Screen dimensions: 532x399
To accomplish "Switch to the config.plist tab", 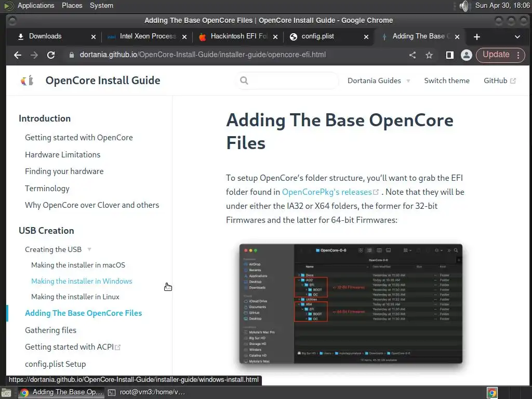I will point(329,36).
